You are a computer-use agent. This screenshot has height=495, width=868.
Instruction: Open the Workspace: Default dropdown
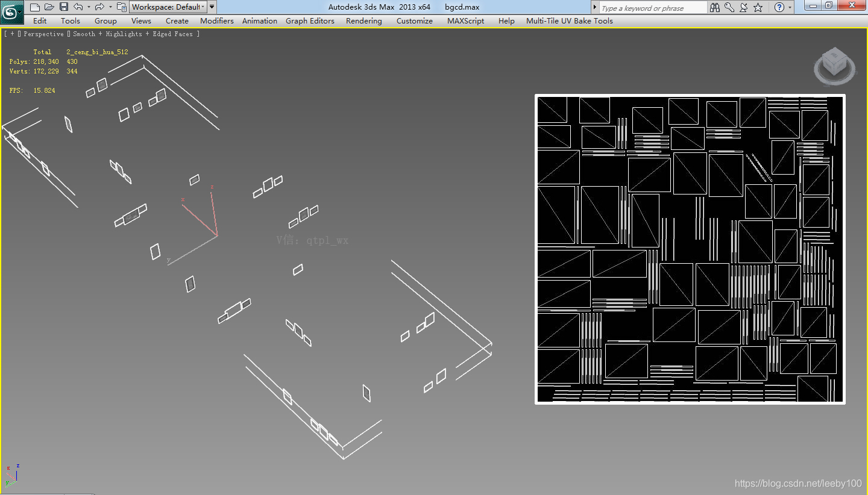tap(168, 7)
